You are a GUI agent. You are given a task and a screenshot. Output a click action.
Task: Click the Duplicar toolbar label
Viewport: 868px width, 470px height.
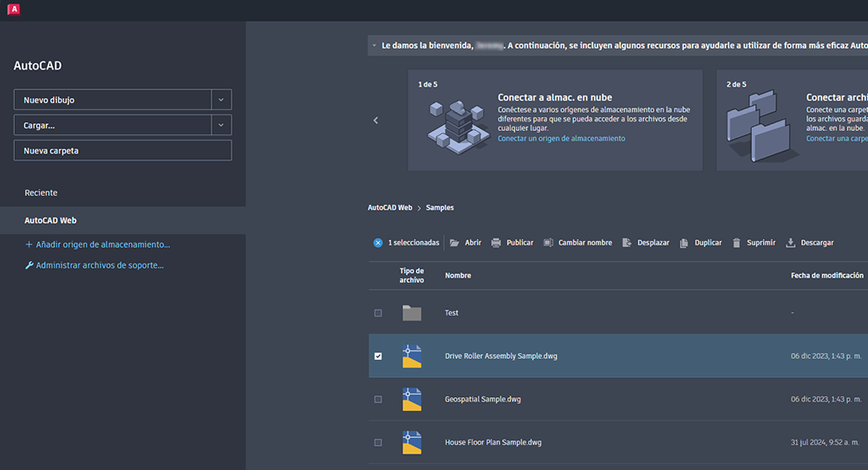tap(708, 243)
